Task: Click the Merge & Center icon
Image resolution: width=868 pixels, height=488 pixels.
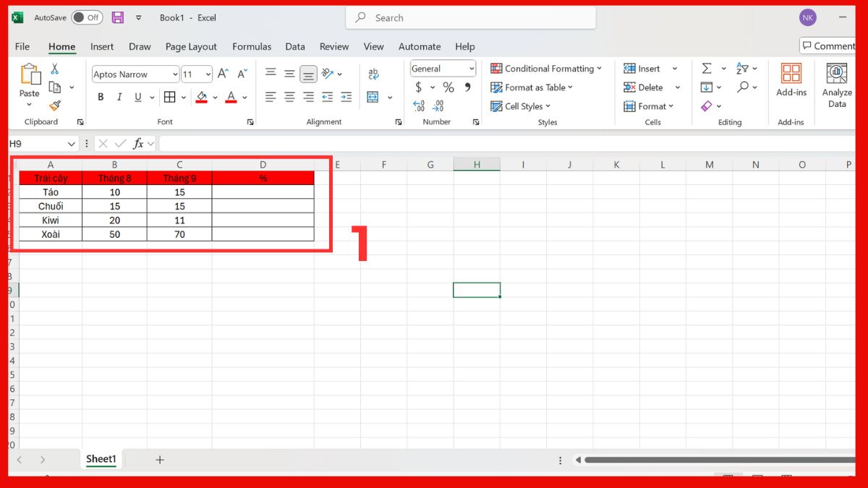Action: (x=373, y=96)
